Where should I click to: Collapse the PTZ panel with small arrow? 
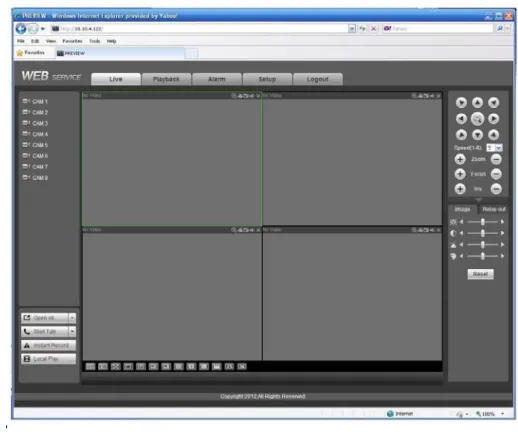coord(478,199)
